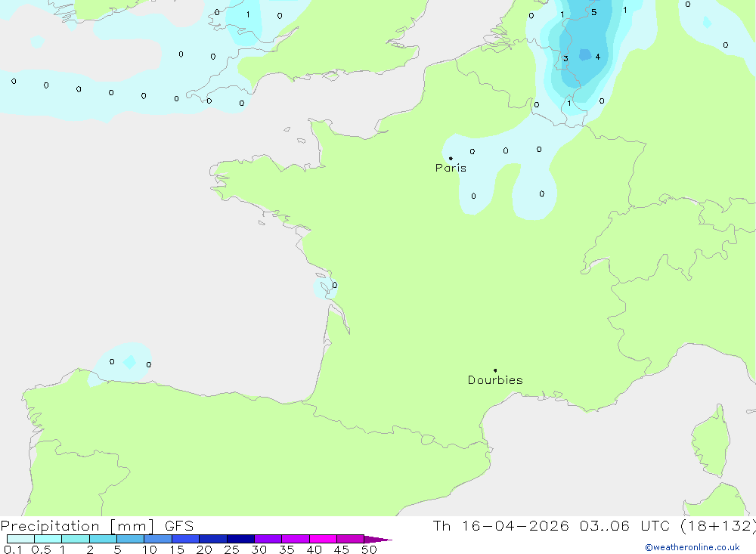
Task: Click the legend tick label '25'
Action: click(231, 549)
